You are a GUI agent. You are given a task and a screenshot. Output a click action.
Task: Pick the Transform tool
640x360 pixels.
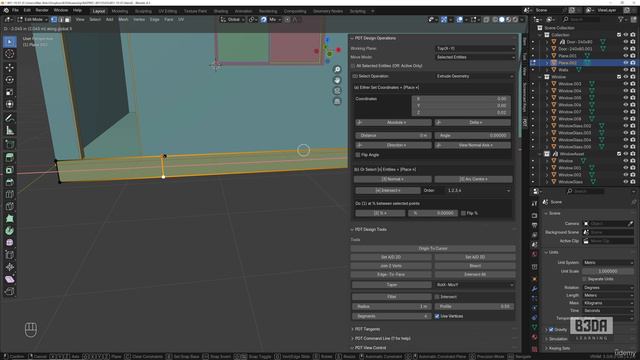pos(9,104)
